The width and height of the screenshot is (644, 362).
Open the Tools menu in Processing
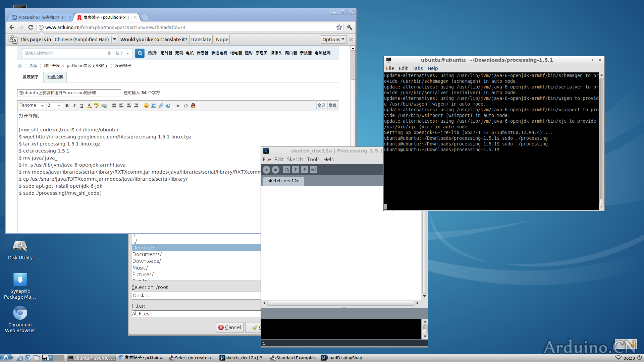click(x=313, y=160)
